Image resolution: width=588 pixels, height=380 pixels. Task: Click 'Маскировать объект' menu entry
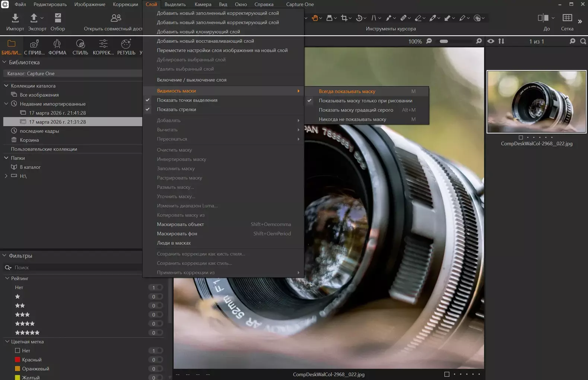[180, 224]
